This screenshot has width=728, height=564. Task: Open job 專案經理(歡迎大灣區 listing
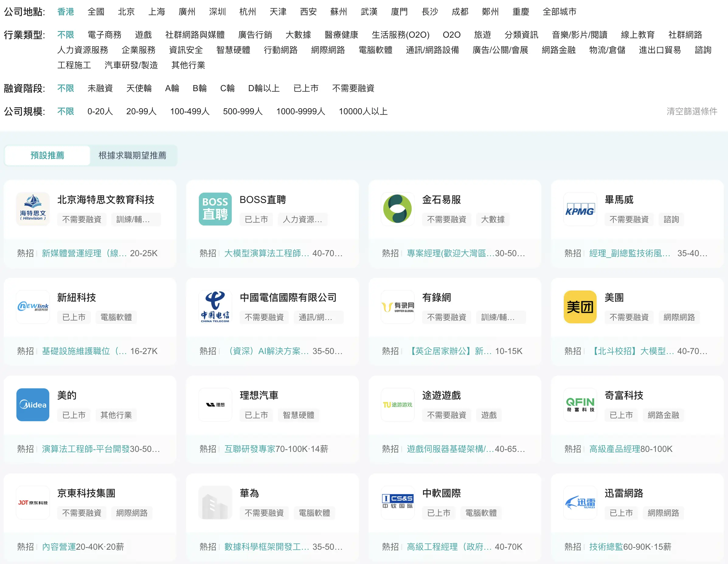(450, 253)
